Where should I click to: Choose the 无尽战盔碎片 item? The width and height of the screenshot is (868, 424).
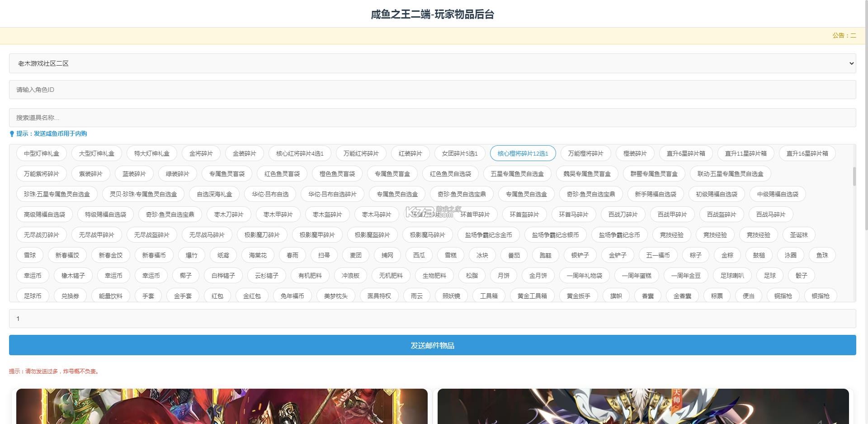tap(152, 235)
